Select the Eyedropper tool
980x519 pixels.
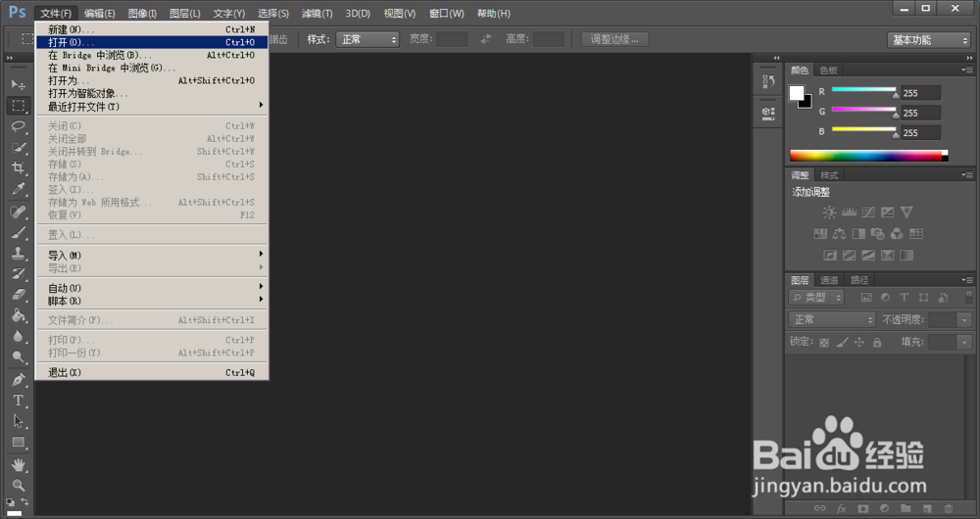18,189
